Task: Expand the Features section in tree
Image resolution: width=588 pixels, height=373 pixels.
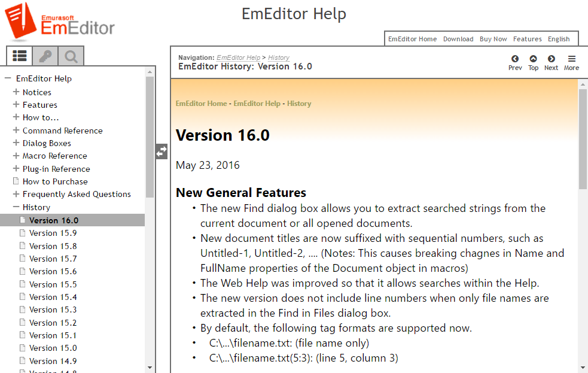Action: 16,105
